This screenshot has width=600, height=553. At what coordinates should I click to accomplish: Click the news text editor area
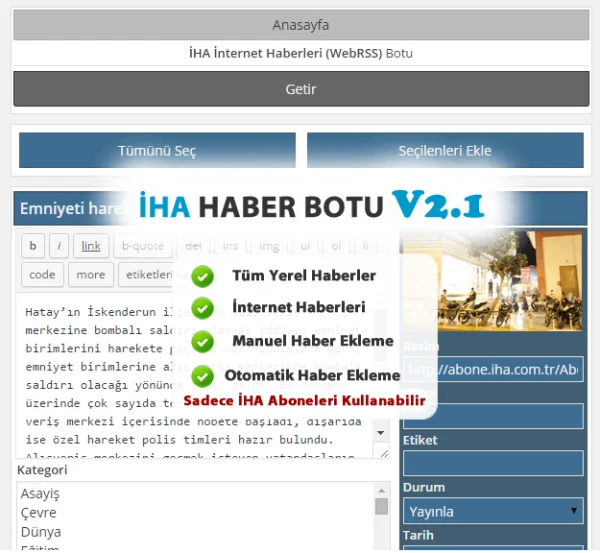[194, 375]
